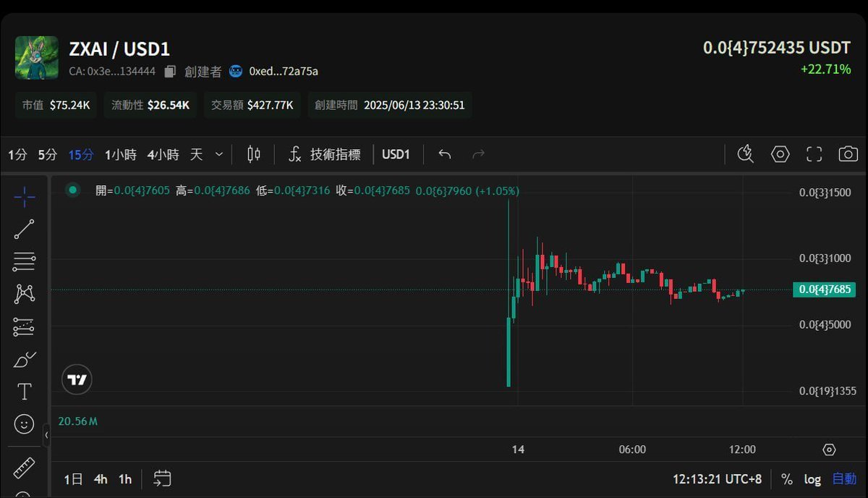Viewport: 868px width, 498px height.
Task: Select the brush drawing tool
Action: coord(25,359)
